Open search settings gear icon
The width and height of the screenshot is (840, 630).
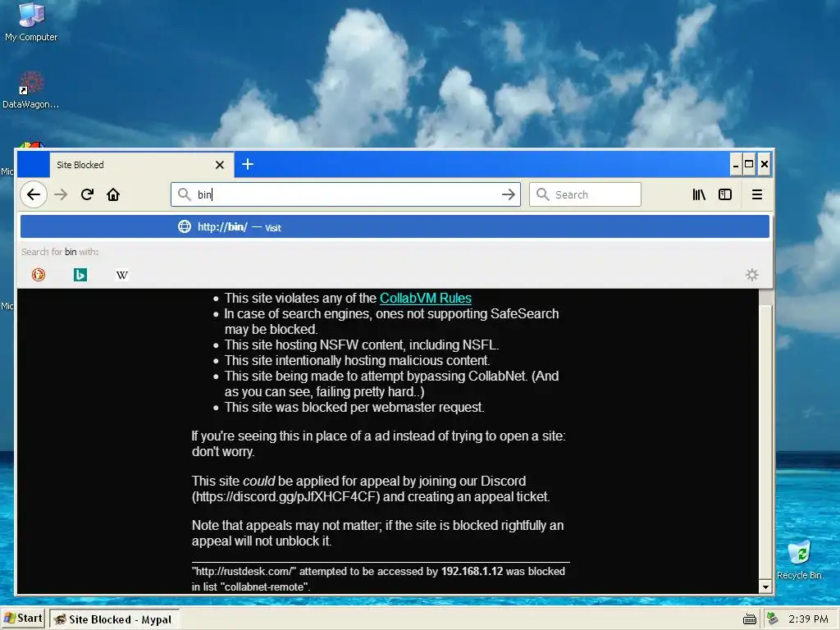point(752,275)
